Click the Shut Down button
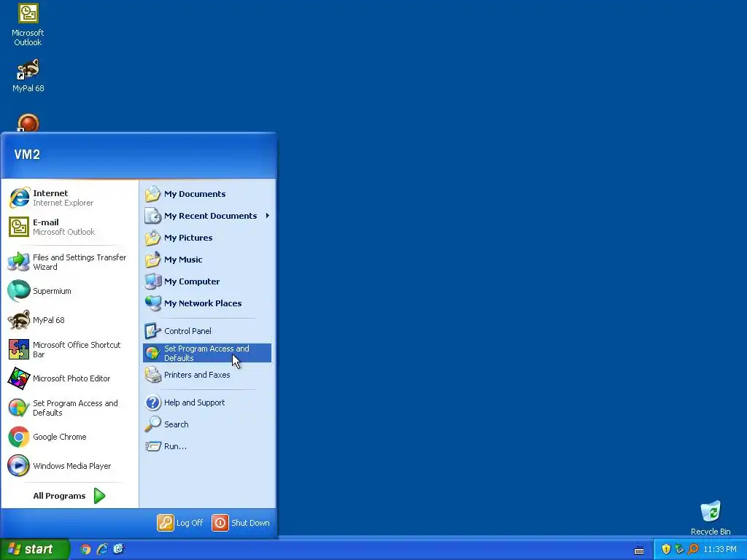The image size is (747, 560). tap(241, 523)
